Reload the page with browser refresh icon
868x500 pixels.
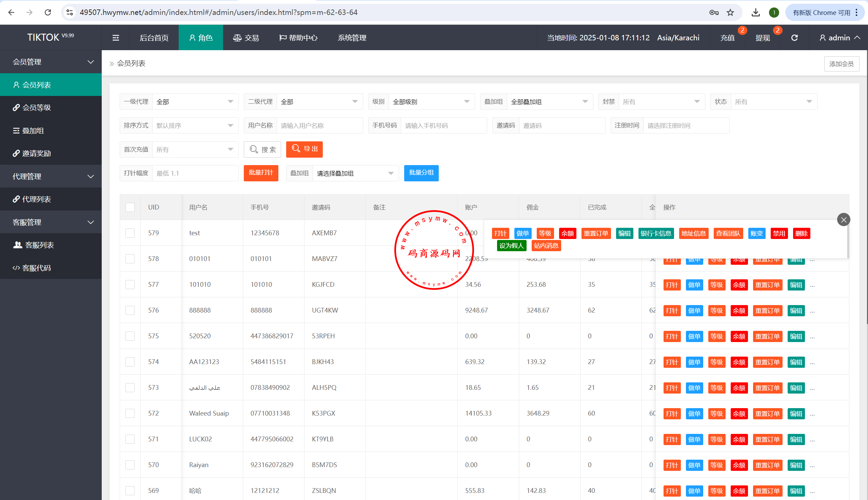click(x=48, y=12)
